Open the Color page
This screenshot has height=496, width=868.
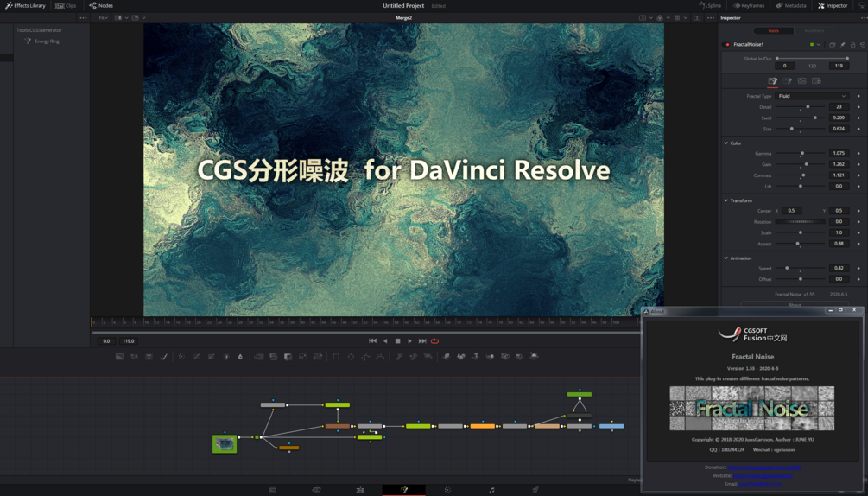[448, 490]
